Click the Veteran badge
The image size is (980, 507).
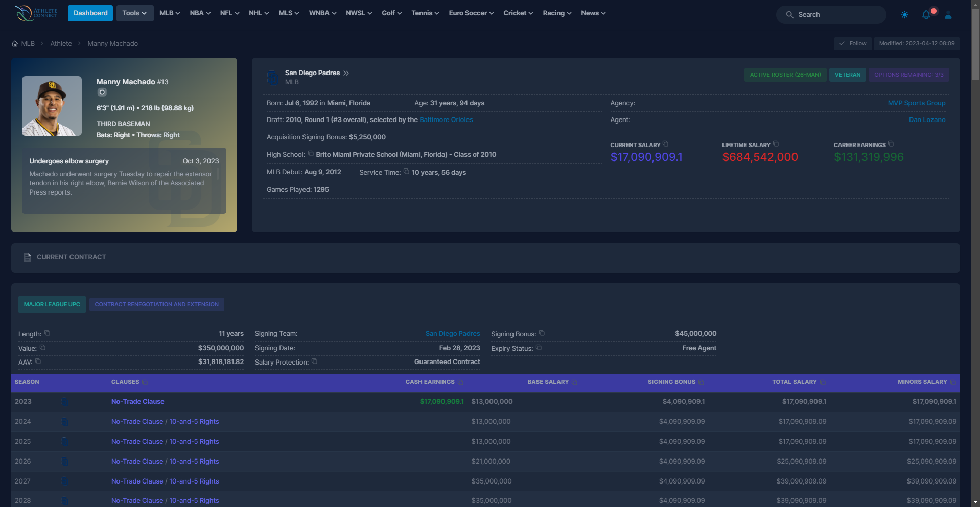[848, 75]
